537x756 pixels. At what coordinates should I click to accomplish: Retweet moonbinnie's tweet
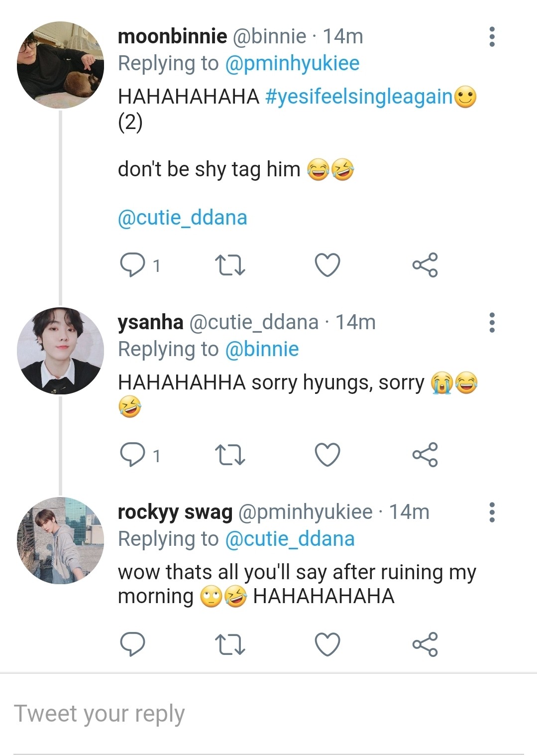[229, 265]
